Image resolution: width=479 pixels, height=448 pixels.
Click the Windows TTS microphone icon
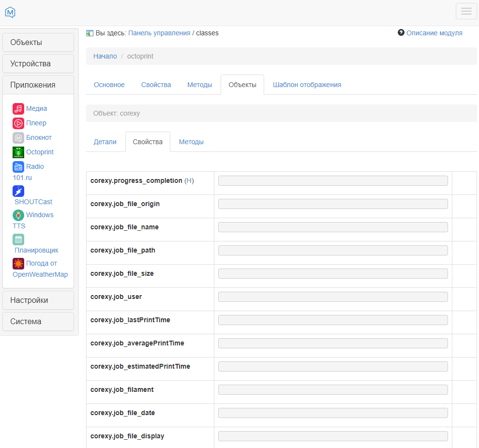[18, 215]
